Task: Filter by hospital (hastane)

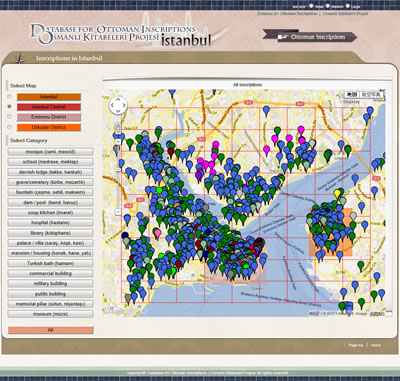Action: (50, 223)
